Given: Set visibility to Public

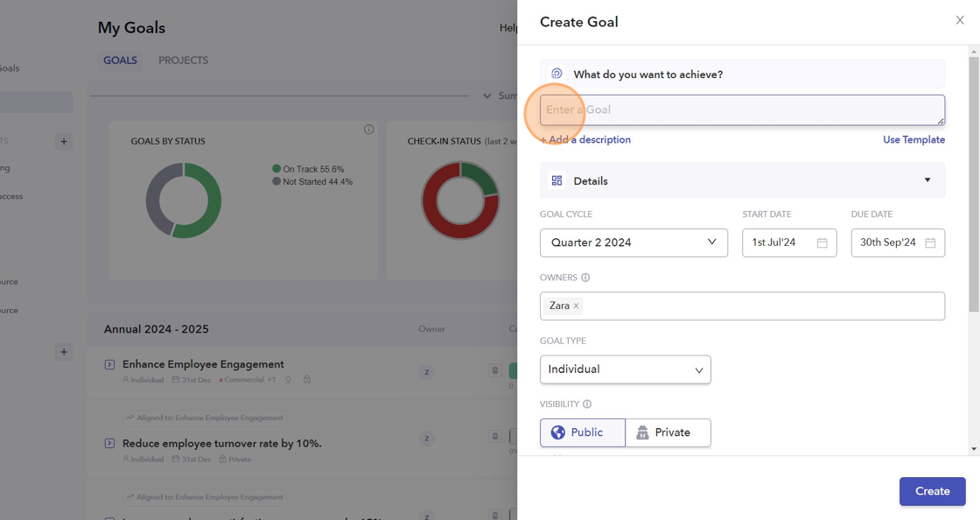Looking at the screenshot, I should click(x=583, y=432).
